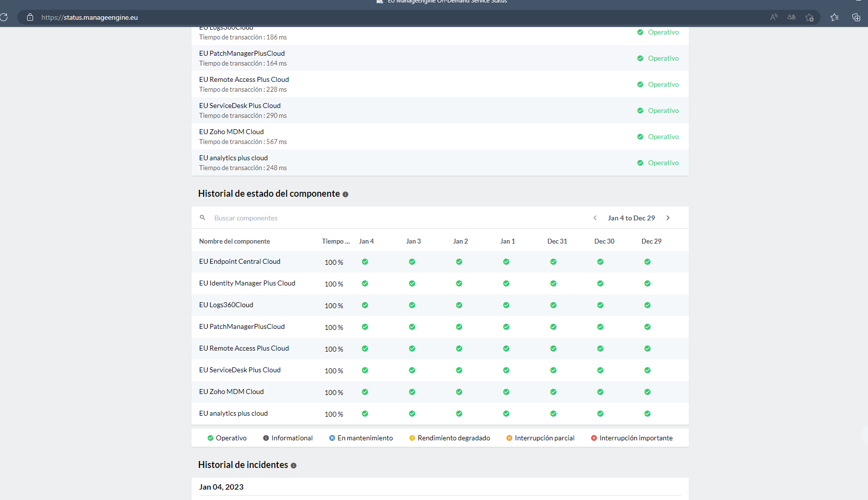The height and width of the screenshot is (500, 868).
Task: Click EU analytics plus cloud in the history table
Action: tap(233, 413)
